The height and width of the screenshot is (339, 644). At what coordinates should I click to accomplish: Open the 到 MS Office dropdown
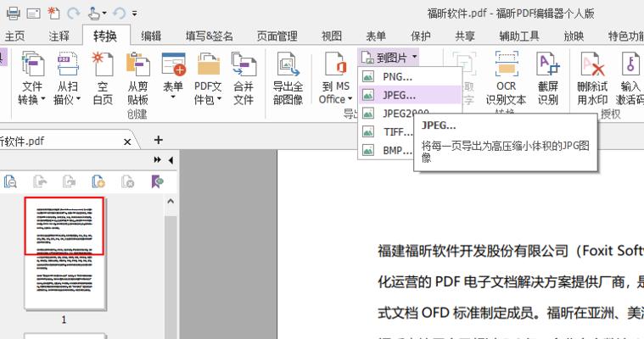click(x=335, y=78)
